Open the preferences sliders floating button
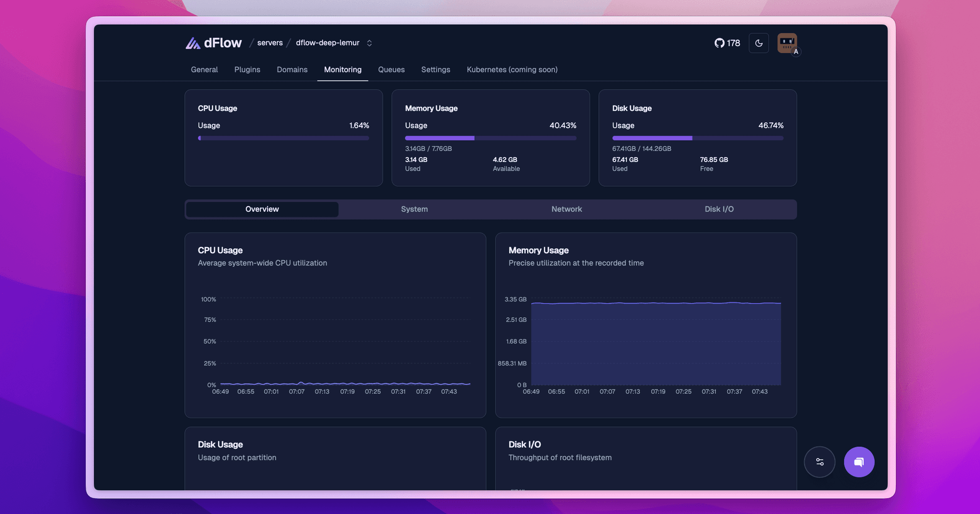Image resolution: width=980 pixels, height=514 pixels. tap(819, 462)
